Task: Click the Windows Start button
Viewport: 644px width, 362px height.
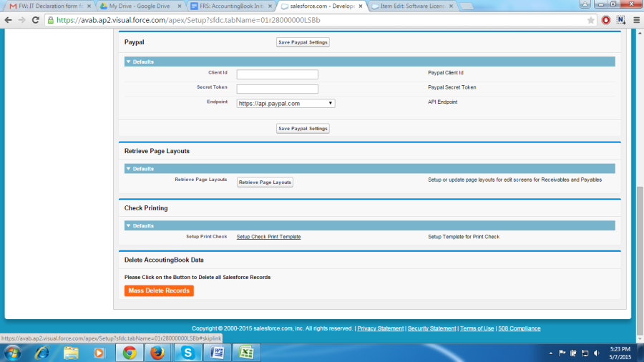Action: 14,352
